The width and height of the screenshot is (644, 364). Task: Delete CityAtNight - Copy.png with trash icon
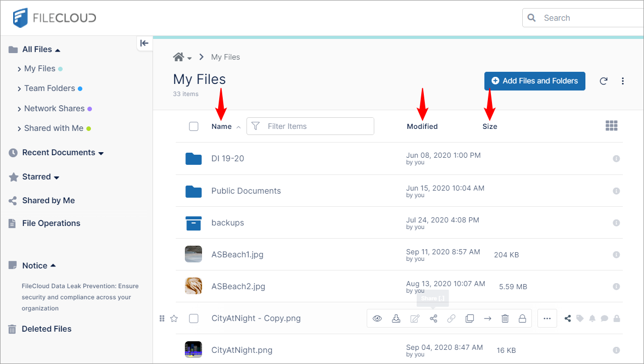[505, 318]
